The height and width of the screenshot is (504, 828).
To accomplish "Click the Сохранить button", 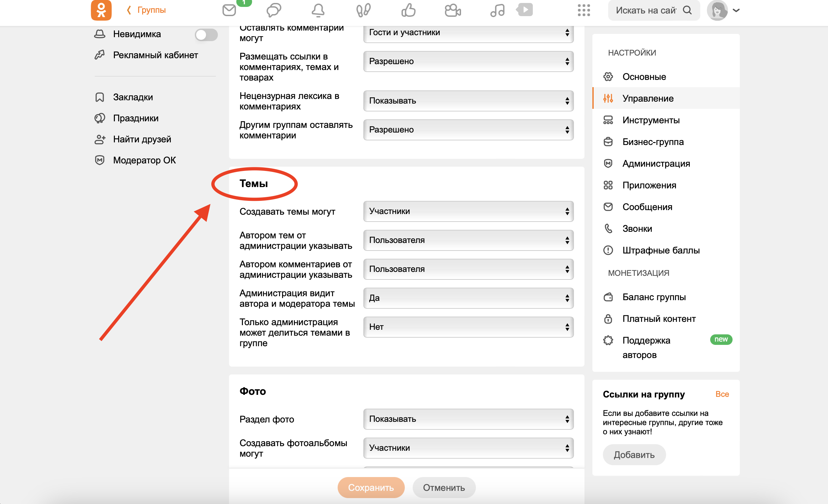I will tap(371, 487).
